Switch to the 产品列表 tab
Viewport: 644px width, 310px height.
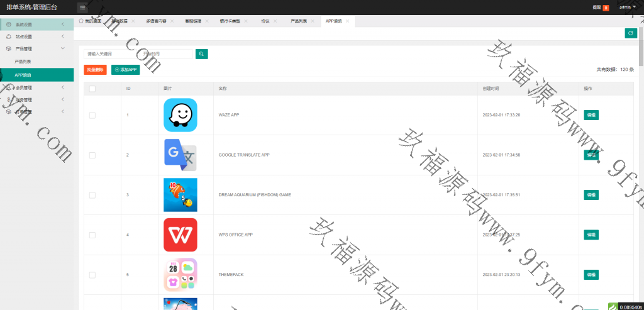tap(299, 21)
